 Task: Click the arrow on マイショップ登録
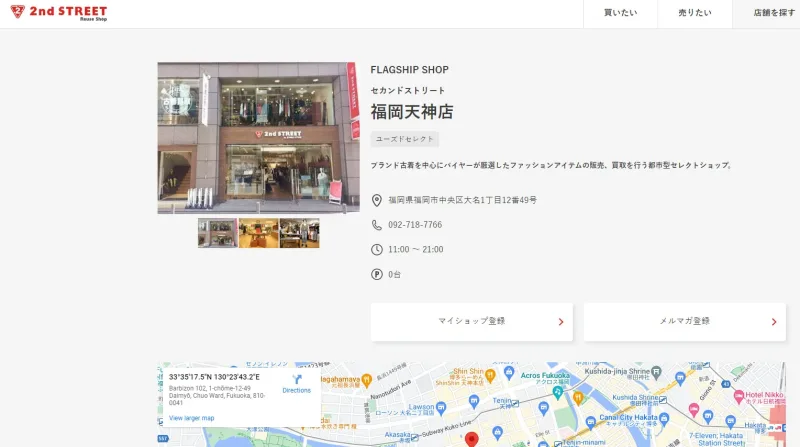click(561, 322)
